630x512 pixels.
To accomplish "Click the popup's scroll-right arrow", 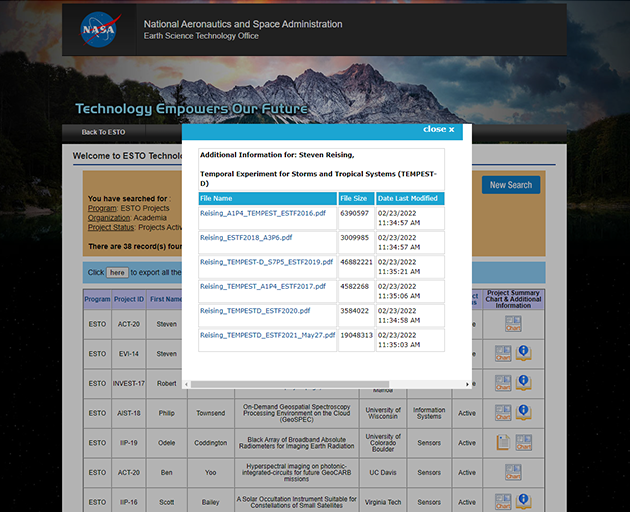I will 467,384.
